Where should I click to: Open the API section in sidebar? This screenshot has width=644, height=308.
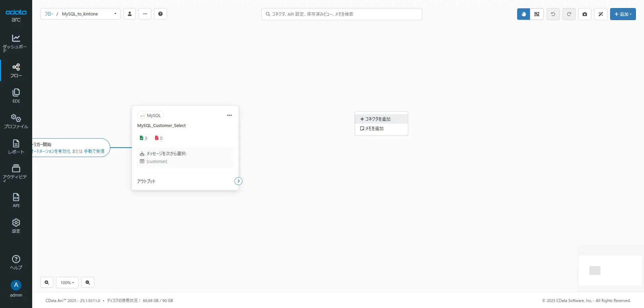tap(16, 200)
